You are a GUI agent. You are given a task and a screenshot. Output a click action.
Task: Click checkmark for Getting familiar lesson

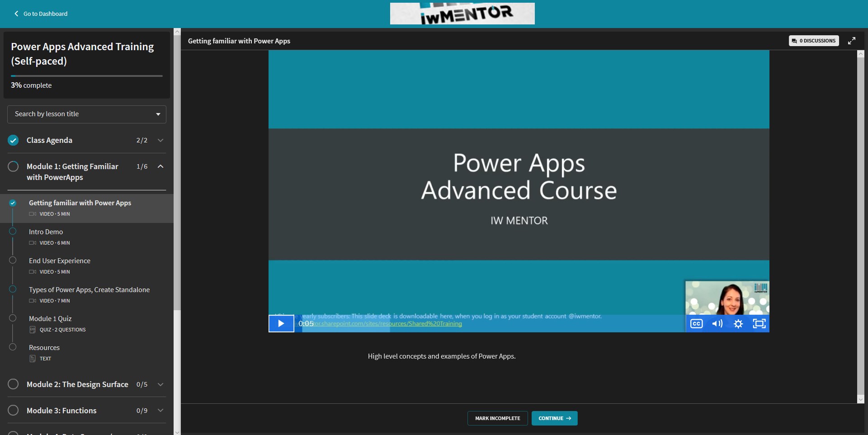click(13, 203)
